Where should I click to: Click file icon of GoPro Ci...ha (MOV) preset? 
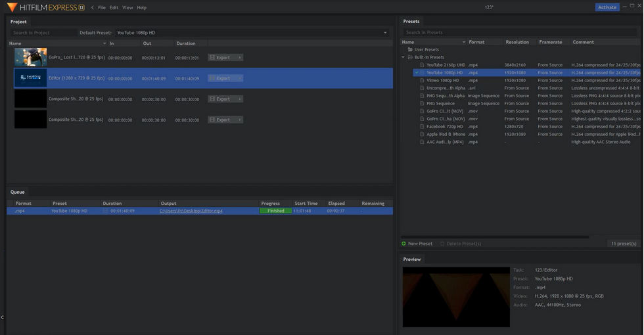[422, 119]
